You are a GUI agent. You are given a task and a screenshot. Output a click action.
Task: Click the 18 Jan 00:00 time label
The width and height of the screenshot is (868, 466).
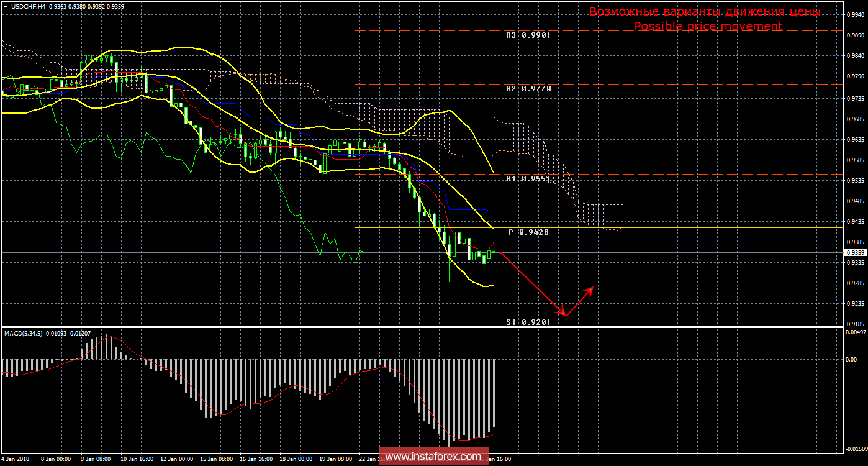click(x=296, y=460)
